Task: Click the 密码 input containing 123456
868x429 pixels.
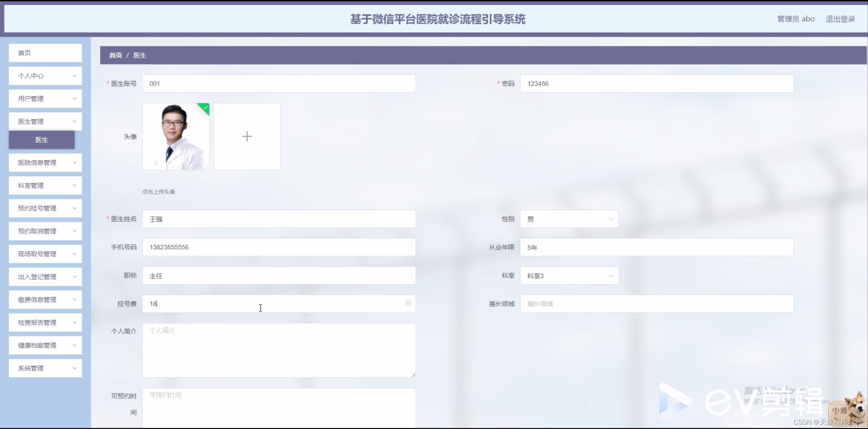Action: [656, 83]
